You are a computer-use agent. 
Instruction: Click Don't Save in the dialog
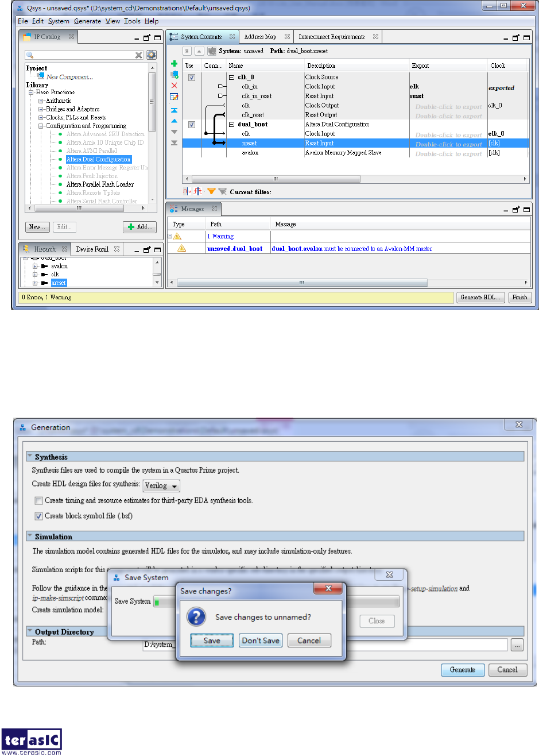(x=261, y=641)
